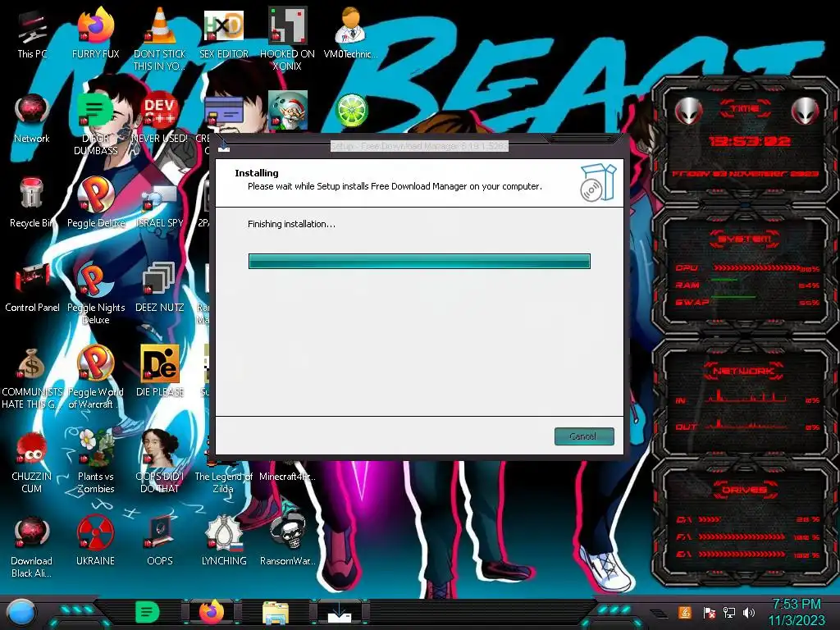Open The Legend of Zilda shortcut

223,477
